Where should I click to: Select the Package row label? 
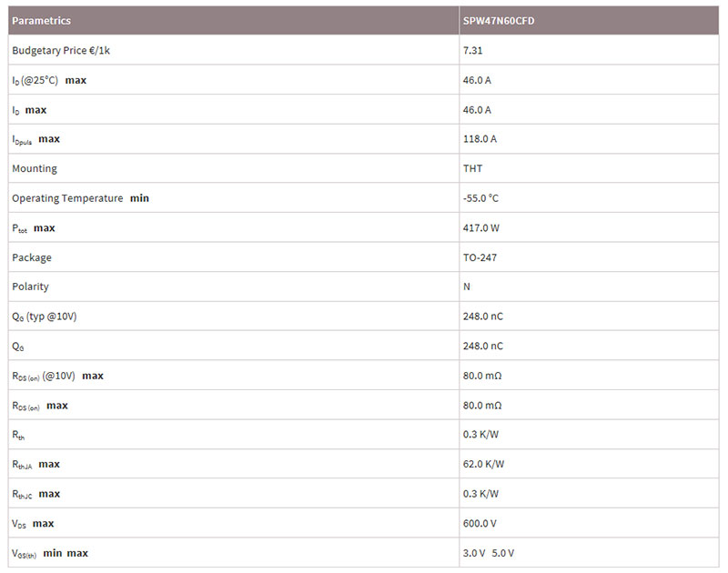(x=32, y=258)
